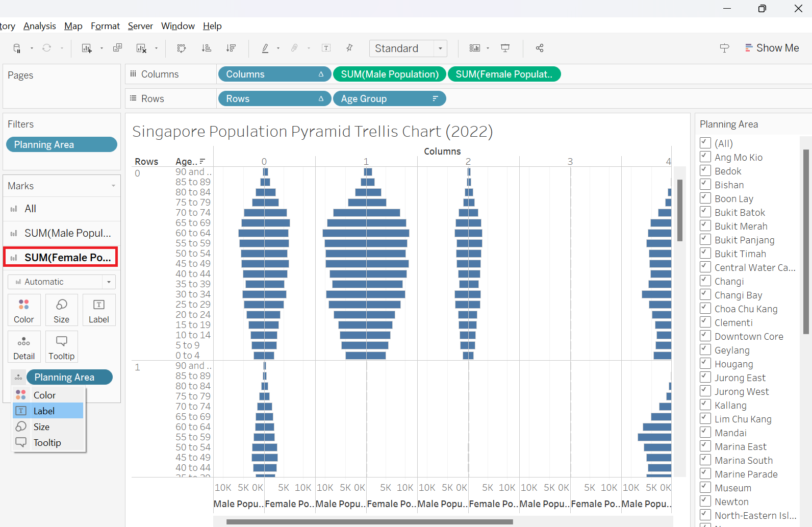Click the Duplicate sheet icon
The image size is (812, 527).
pos(117,48)
